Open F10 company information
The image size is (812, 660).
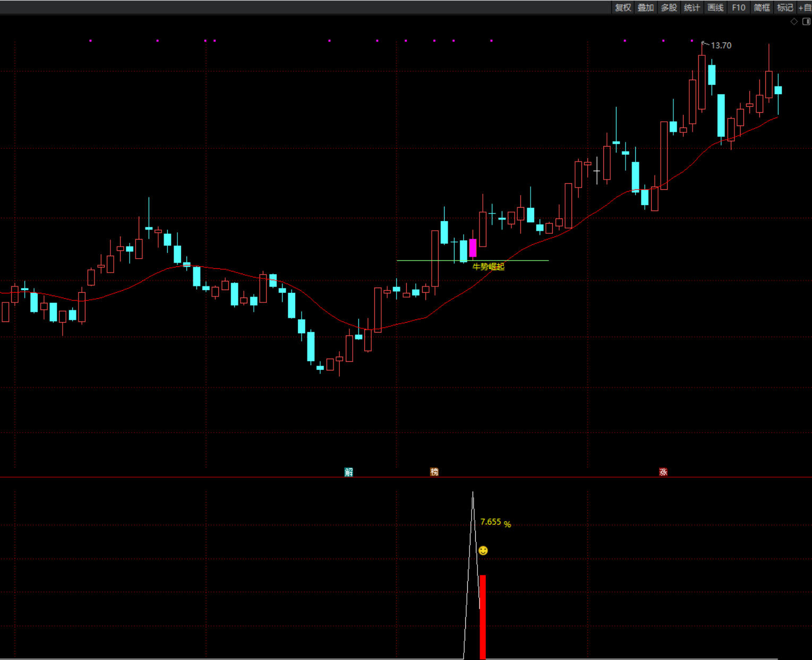pyautogui.click(x=738, y=7)
